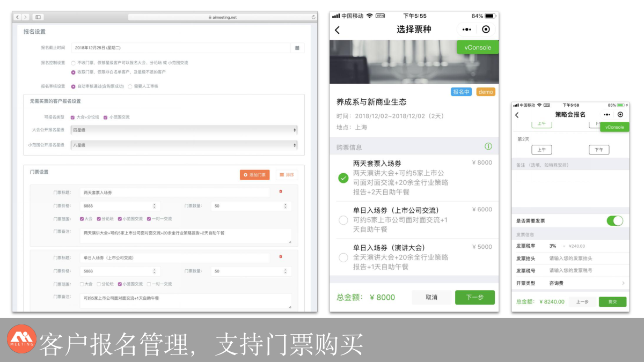
Task: Click the back arrow on 选择票种 page
Action: click(x=338, y=30)
